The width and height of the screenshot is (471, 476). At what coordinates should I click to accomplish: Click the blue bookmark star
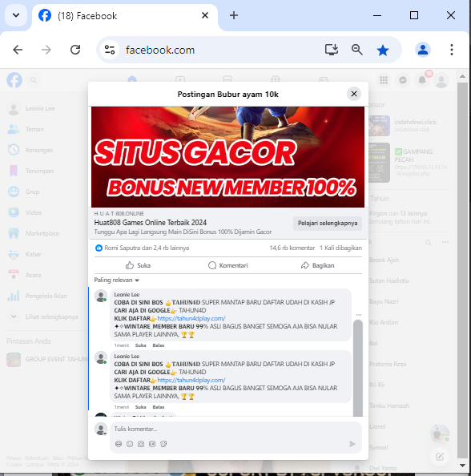tap(383, 50)
